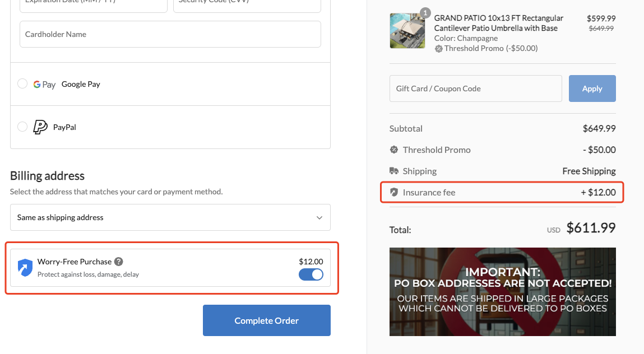Focus the Cardholder Name field

click(170, 34)
